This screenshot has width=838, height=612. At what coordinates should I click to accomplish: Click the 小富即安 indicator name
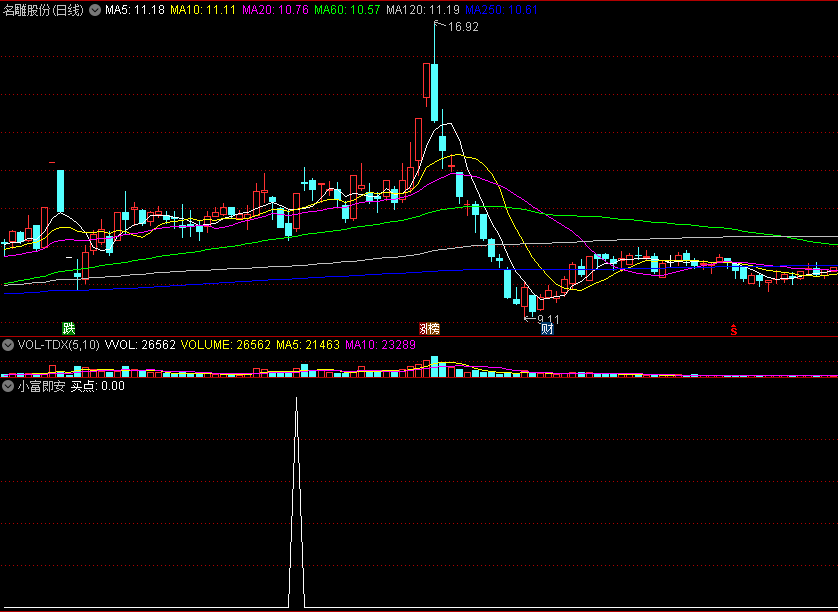click(x=41, y=386)
